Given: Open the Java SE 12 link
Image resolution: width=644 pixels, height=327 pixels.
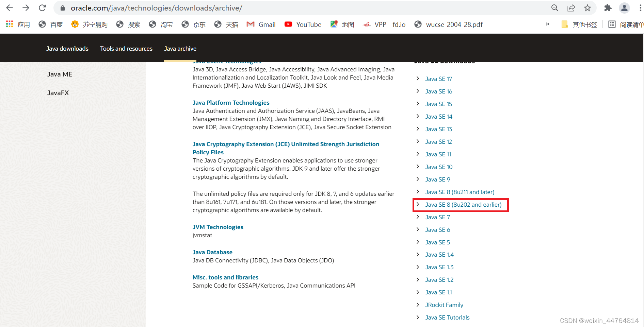Looking at the screenshot, I should pos(439,142).
